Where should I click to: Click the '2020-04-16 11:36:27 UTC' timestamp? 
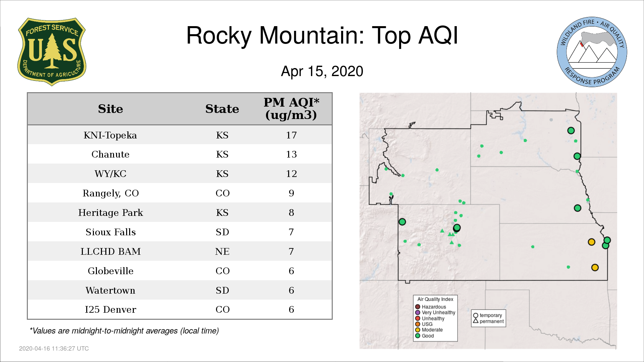[54, 349]
